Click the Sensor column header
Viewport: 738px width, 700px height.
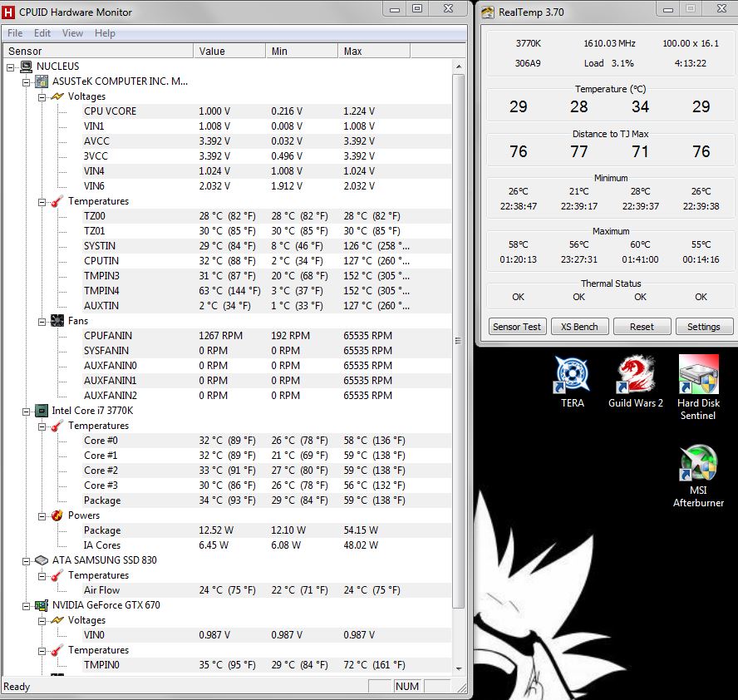pyautogui.click(x=98, y=51)
